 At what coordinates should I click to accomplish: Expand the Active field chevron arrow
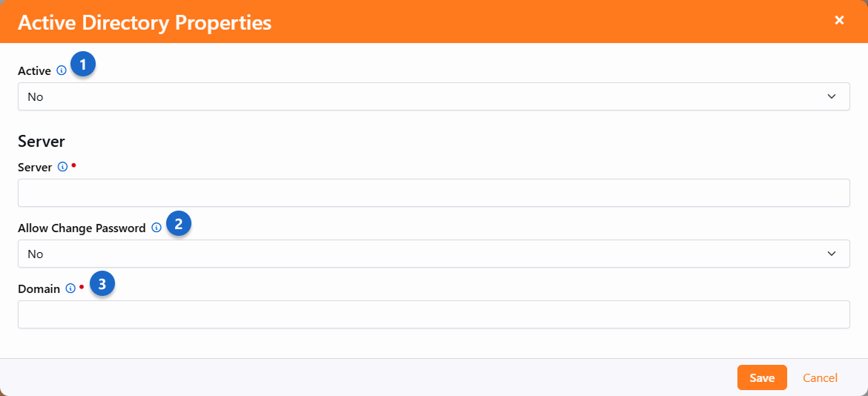831,96
